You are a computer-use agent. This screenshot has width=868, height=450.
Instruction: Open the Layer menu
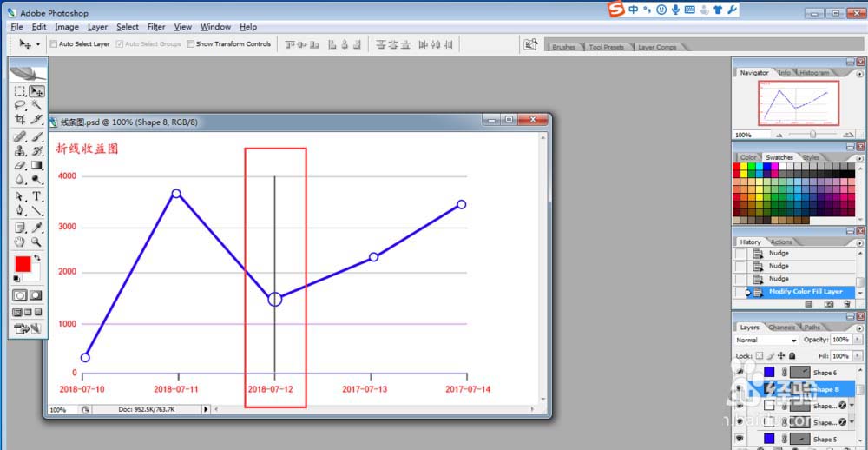(x=97, y=27)
